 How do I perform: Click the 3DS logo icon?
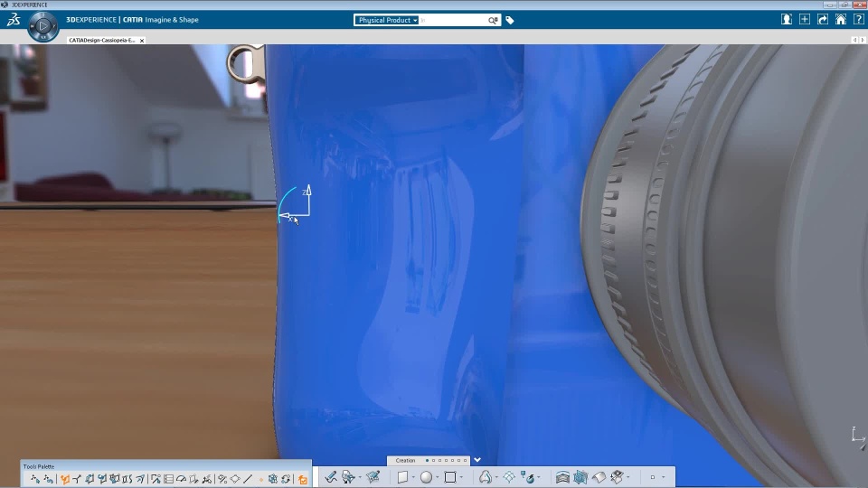[14, 20]
